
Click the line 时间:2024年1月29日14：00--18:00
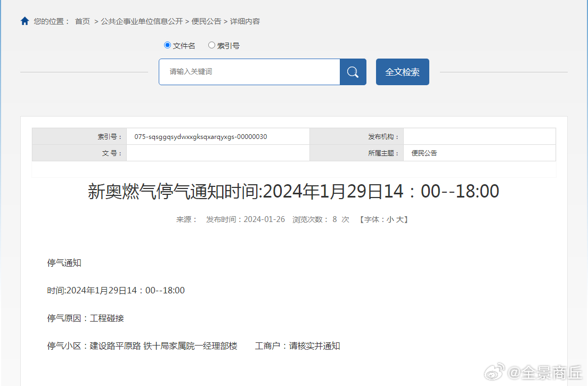point(116,291)
